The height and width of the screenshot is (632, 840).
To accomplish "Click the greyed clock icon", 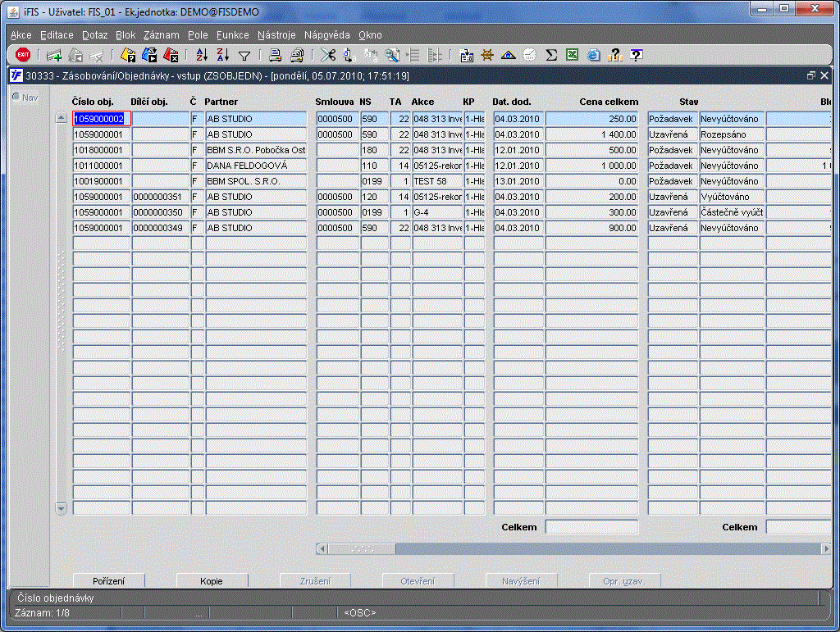I will [529, 55].
